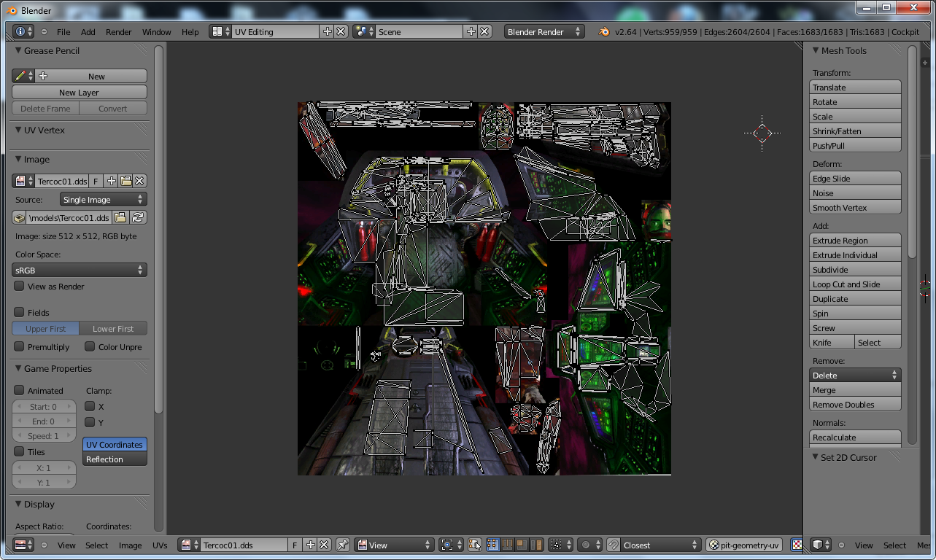Enable Clamp X checkbox

click(90, 406)
